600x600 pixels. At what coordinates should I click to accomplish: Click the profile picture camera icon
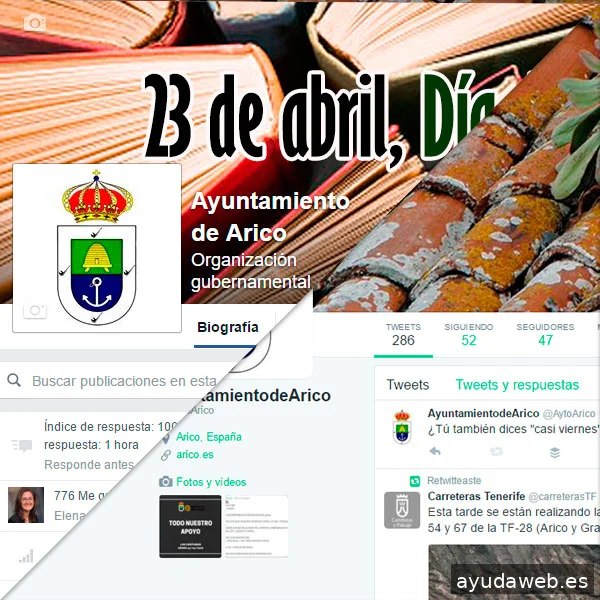tap(35, 310)
